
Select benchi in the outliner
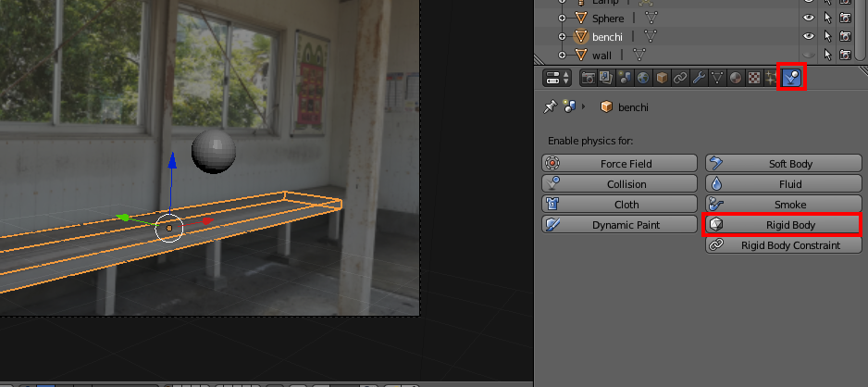[607, 36]
